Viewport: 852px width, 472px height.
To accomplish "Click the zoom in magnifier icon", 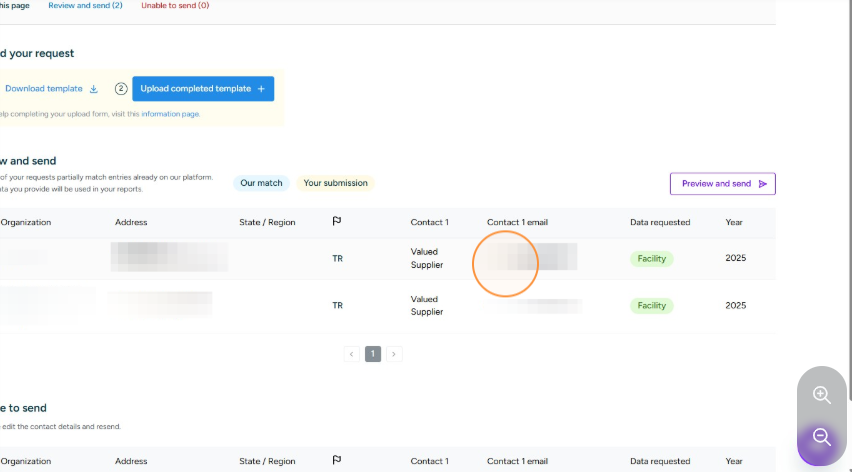I will [x=821, y=395].
